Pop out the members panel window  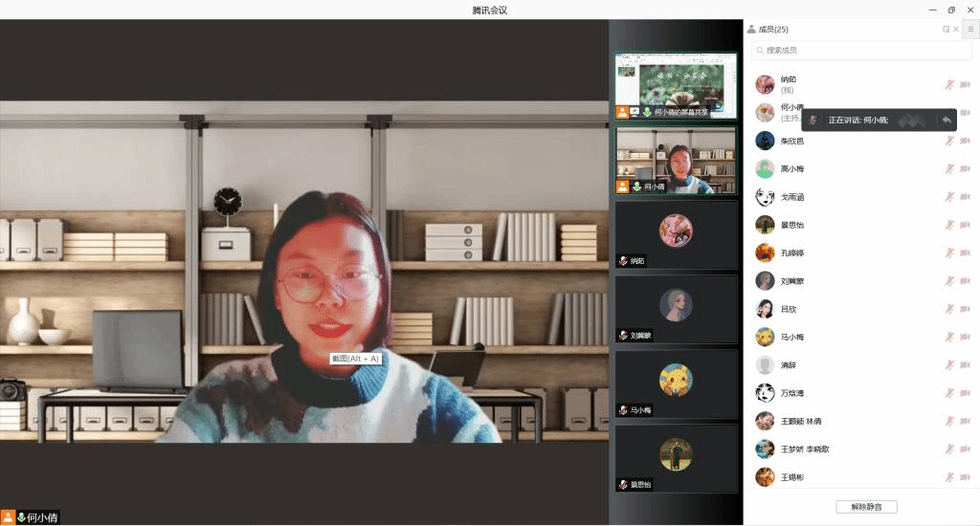pyautogui.click(x=946, y=30)
